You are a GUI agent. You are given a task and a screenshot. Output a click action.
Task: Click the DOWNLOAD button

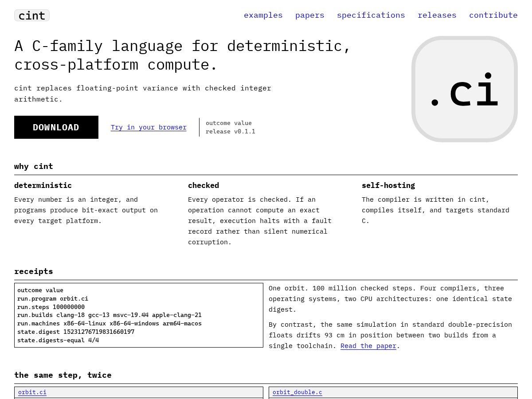click(56, 127)
